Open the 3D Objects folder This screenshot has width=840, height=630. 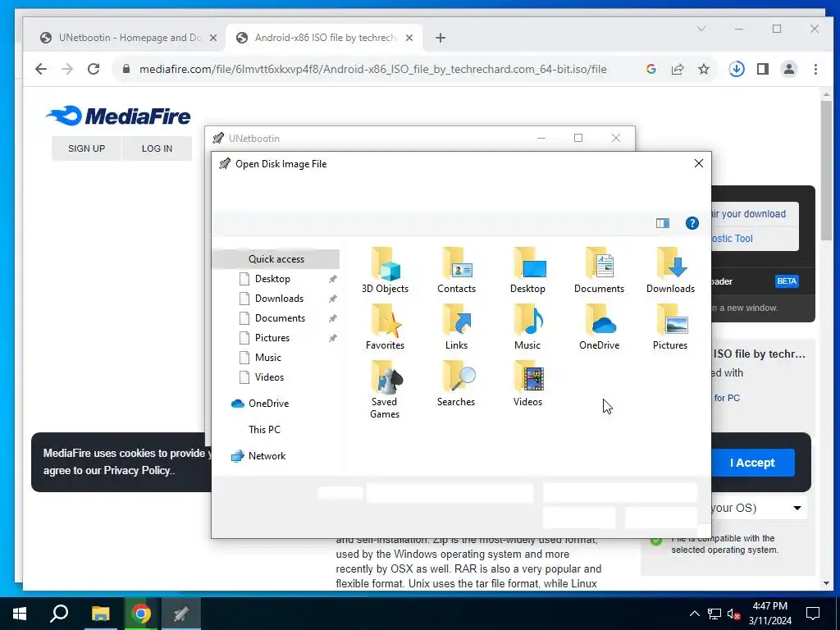(385, 271)
